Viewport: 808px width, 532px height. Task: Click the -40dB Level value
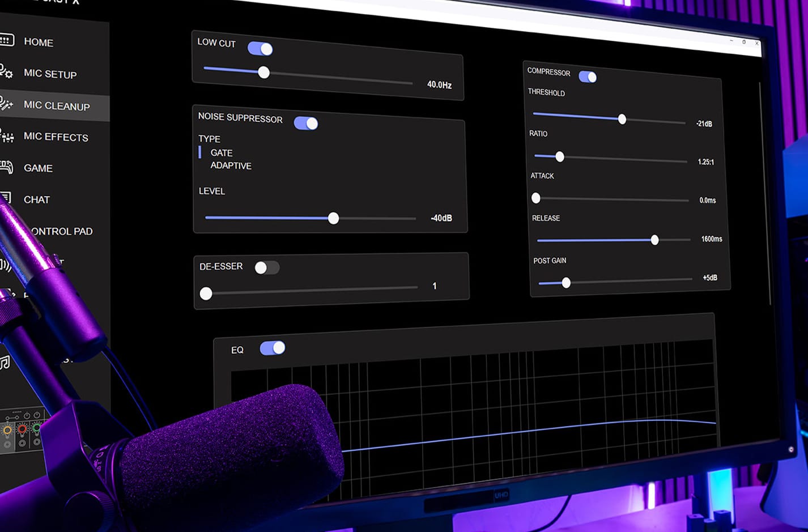coord(441,218)
